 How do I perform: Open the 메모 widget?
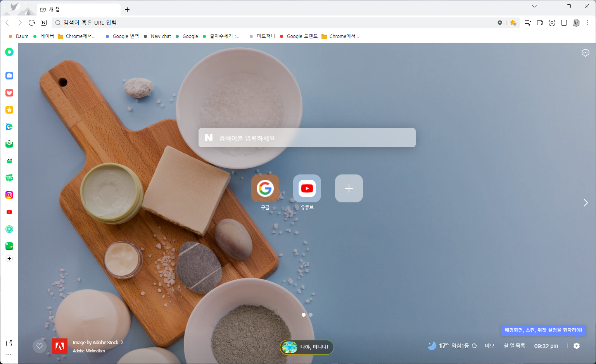(489, 346)
